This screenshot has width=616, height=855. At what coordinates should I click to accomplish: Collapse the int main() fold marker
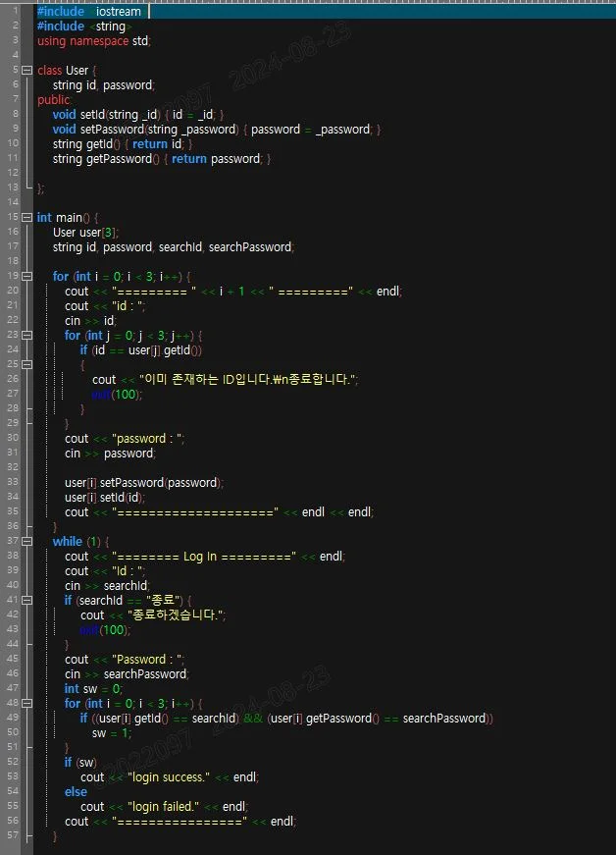pyautogui.click(x=26, y=217)
